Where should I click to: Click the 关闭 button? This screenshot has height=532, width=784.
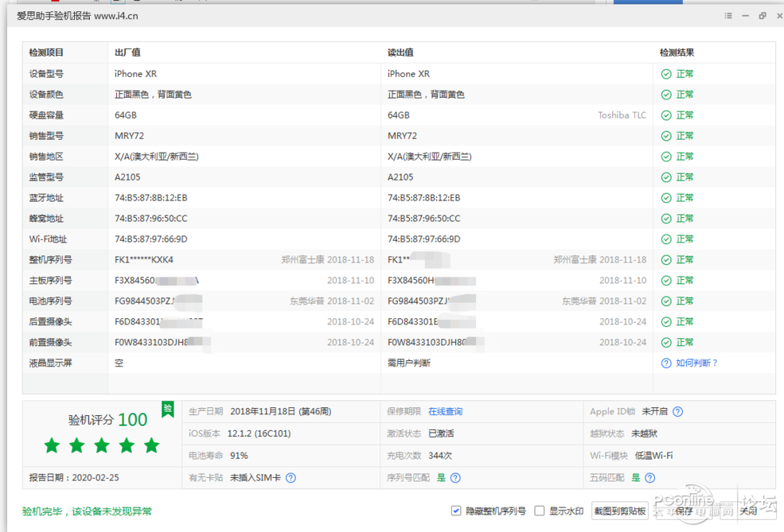pos(748,511)
